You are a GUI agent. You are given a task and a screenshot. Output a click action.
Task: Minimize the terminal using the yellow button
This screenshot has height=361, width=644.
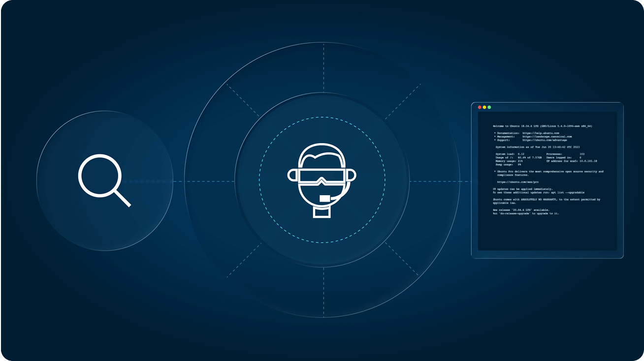484,107
